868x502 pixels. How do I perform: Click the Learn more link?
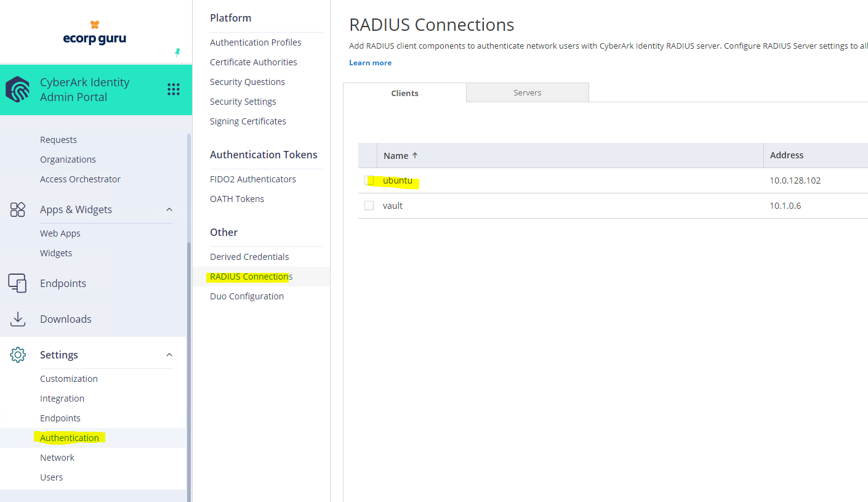pos(370,62)
